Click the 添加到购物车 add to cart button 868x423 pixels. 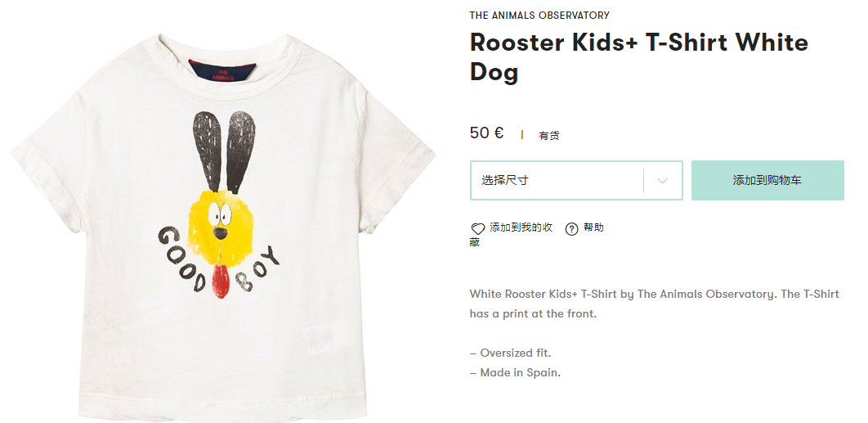767,180
